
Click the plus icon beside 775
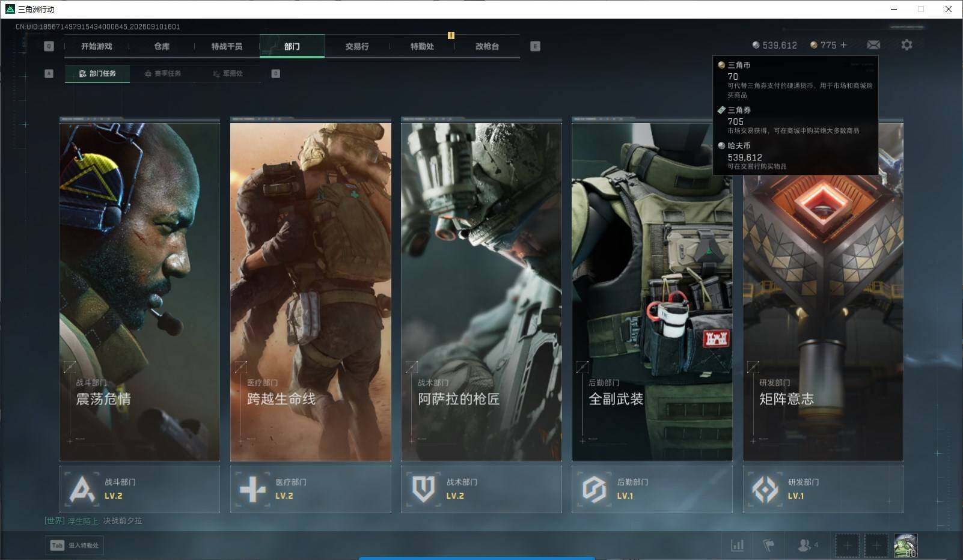click(x=843, y=45)
